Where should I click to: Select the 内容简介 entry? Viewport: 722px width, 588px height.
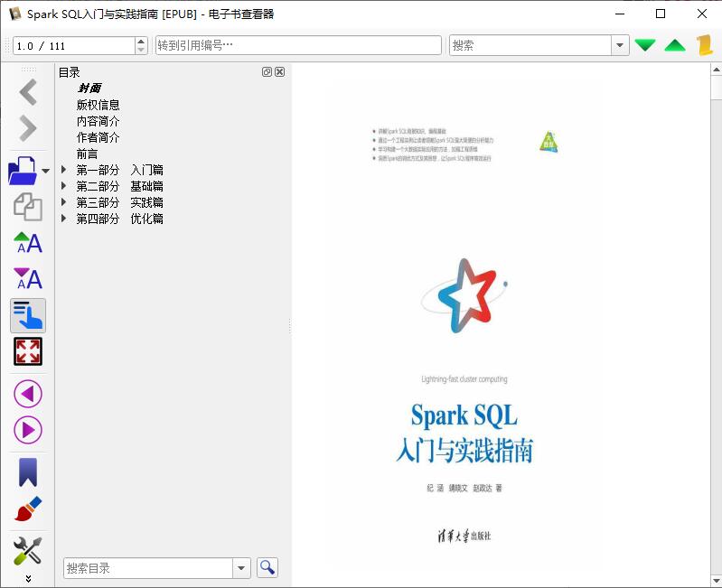pos(98,121)
